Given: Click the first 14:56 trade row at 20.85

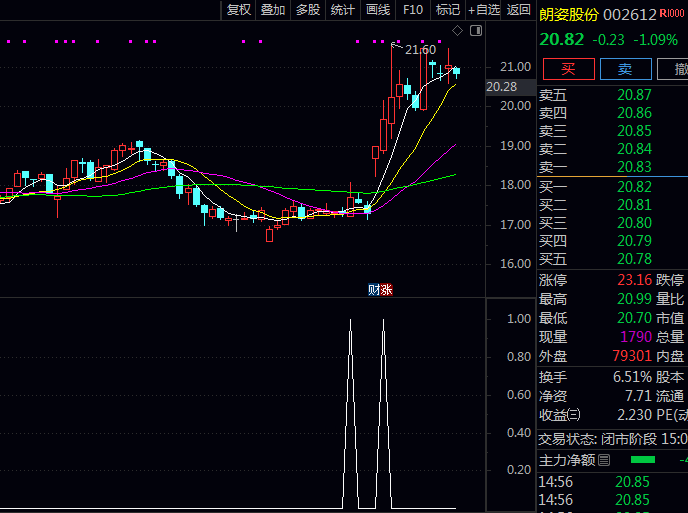Looking at the screenshot, I should pyautogui.click(x=613, y=482).
